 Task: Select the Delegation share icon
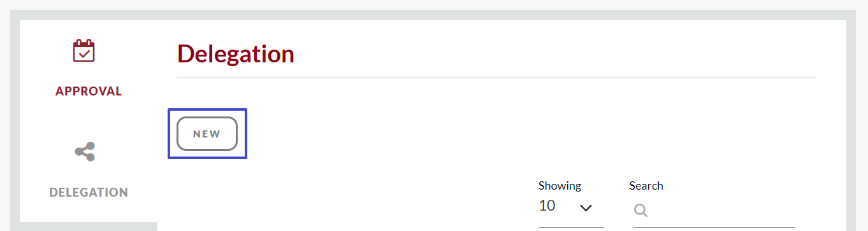tap(85, 151)
